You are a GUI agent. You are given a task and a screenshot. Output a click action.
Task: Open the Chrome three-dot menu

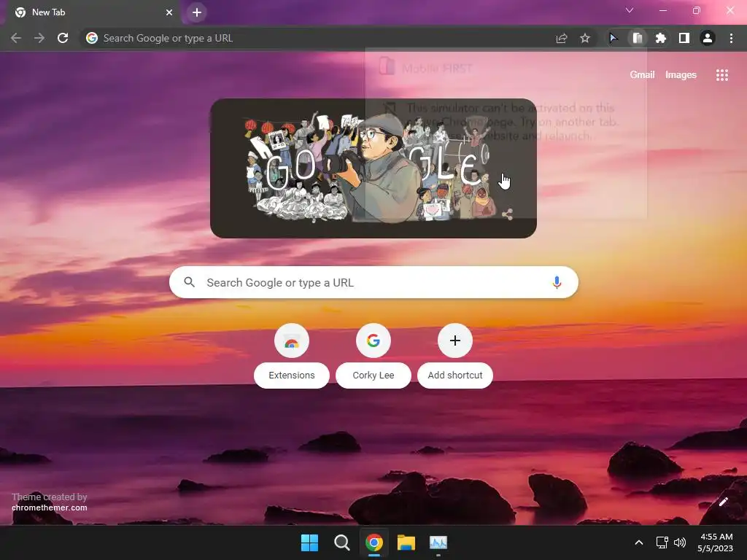pos(731,38)
